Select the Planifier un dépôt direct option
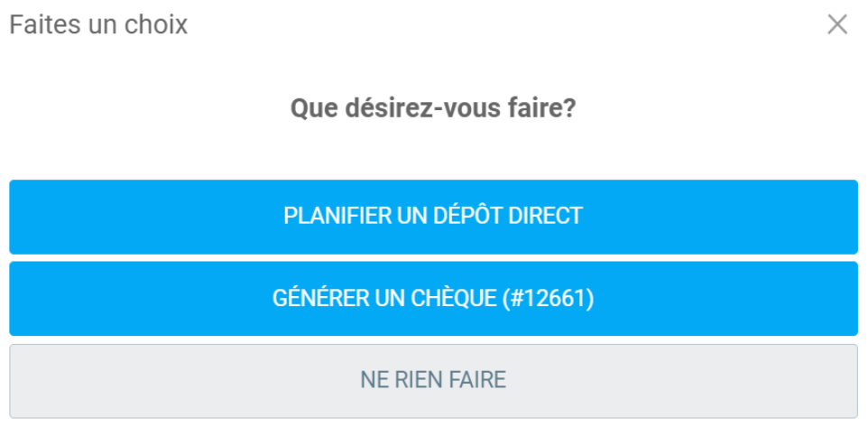The image size is (868, 427). click(433, 217)
